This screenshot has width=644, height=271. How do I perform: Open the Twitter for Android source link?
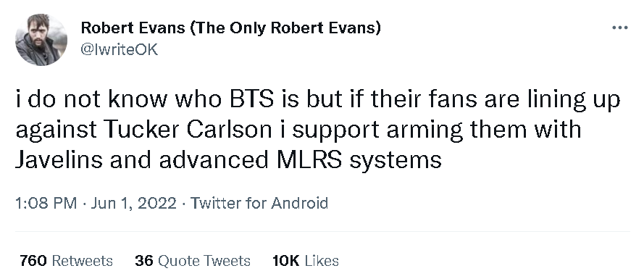click(x=259, y=203)
